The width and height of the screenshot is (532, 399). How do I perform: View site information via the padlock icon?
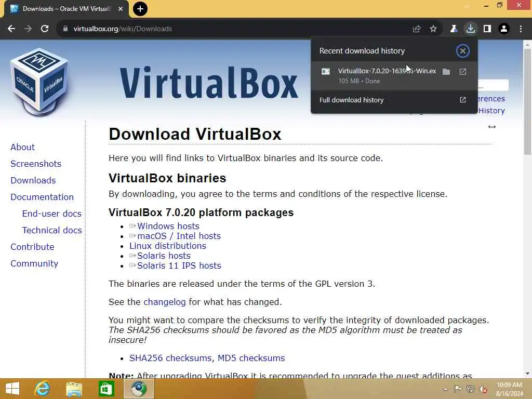[x=65, y=29]
